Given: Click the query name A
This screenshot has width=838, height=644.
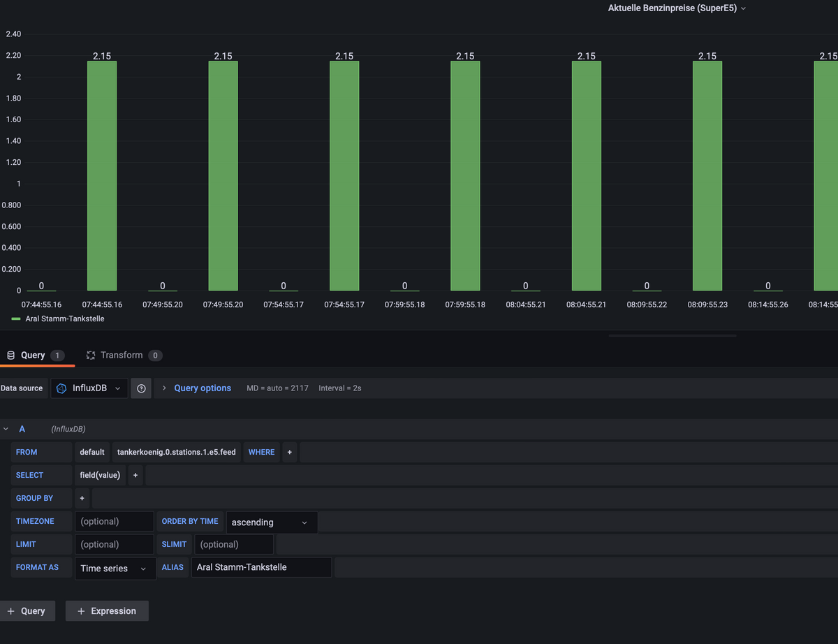Looking at the screenshot, I should pos(22,429).
